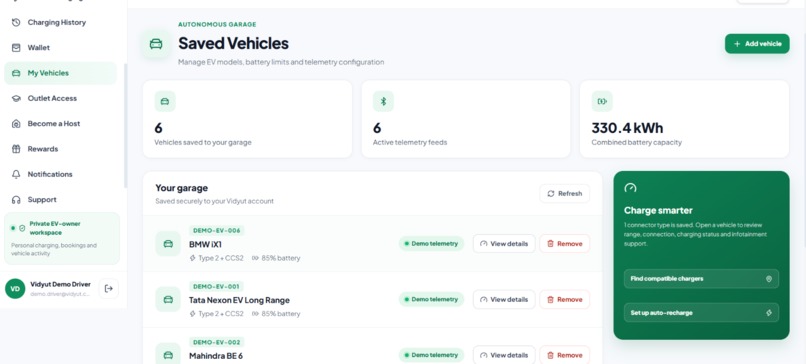Image resolution: width=806 pixels, height=364 pixels.
Task: Refresh the garage list
Action: point(564,193)
